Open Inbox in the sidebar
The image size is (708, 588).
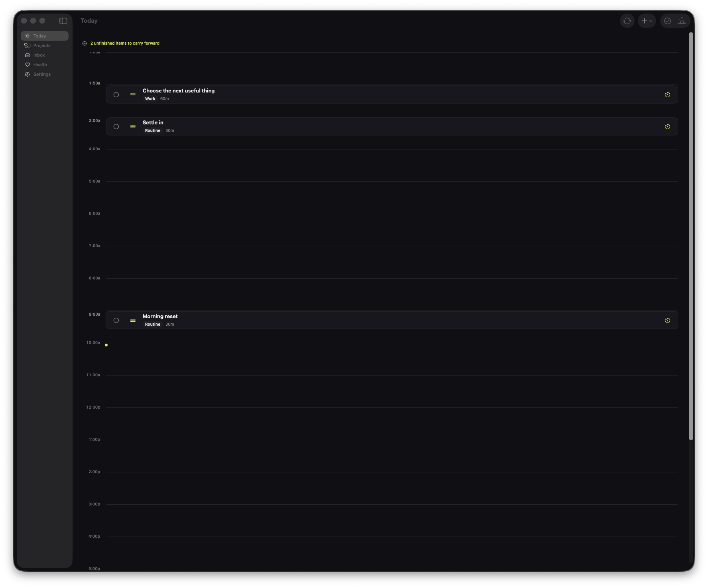pos(45,55)
